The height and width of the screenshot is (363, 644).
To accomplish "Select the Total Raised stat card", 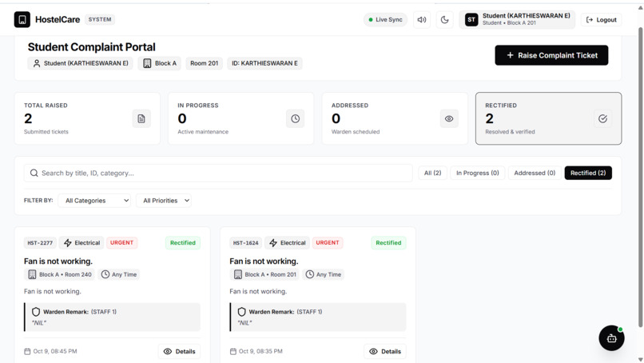I will (87, 118).
